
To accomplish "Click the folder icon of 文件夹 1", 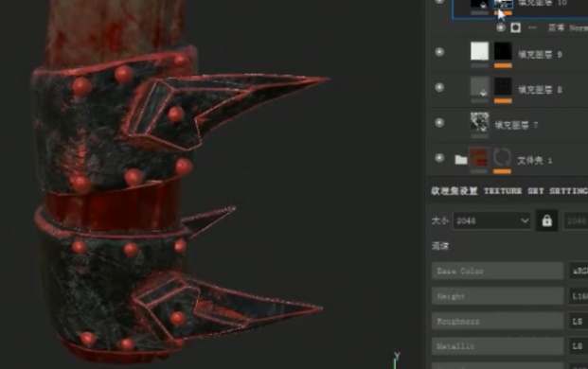I will [x=461, y=160].
